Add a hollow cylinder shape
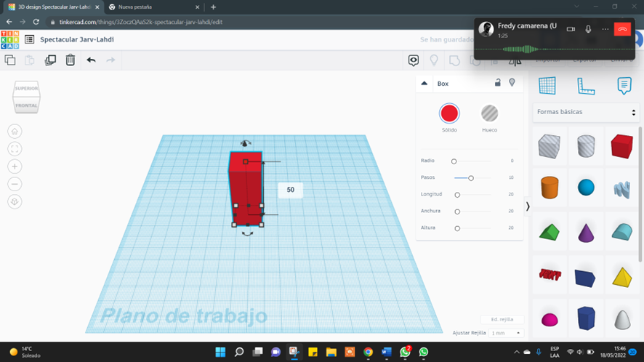Image resolution: width=644 pixels, height=362 pixels. pyautogui.click(x=586, y=146)
